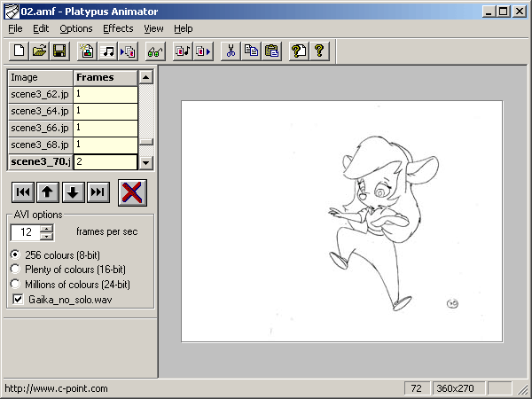Click the Frames cell for scene3_68
This screenshot has width=532, height=399.
tap(106, 145)
